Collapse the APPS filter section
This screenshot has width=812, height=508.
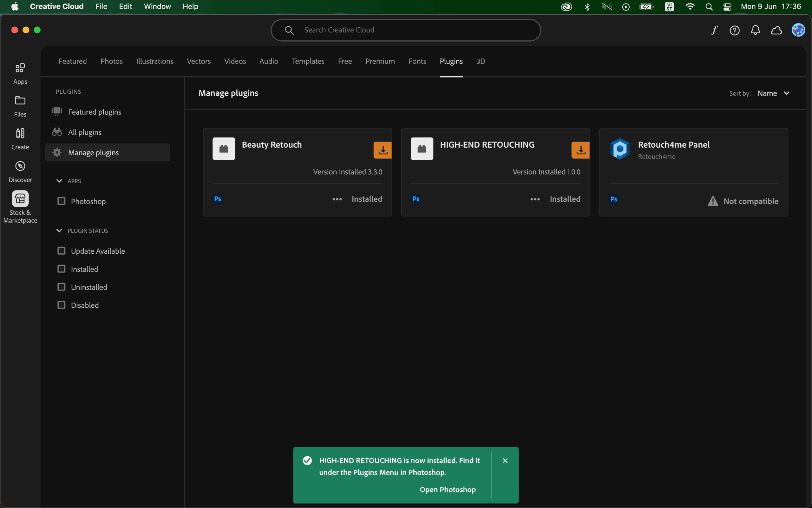coord(59,181)
